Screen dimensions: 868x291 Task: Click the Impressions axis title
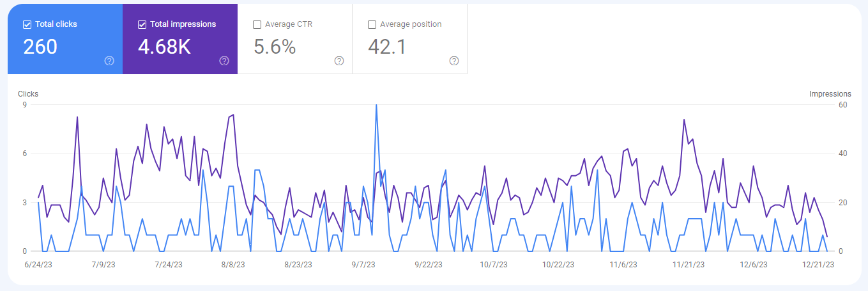tap(830, 94)
